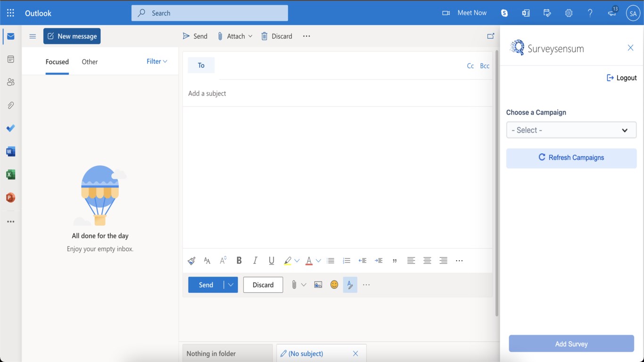Toggle bold formatting

coord(239,260)
